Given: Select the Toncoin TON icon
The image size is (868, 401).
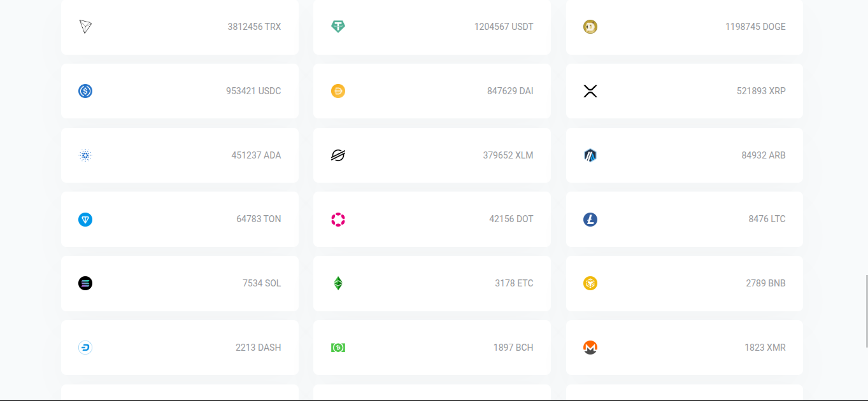Looking at the screenshot, I should click(85, 220).
